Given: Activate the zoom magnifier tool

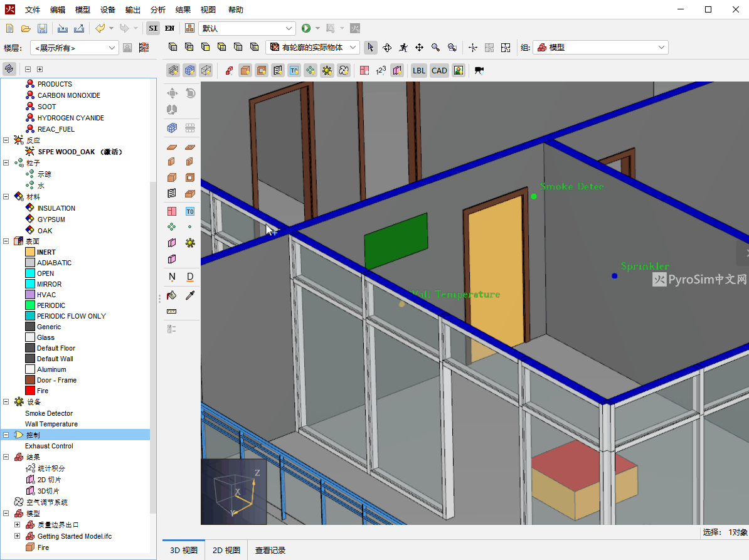Looking at the screenshot, I should tap(435, 47).
